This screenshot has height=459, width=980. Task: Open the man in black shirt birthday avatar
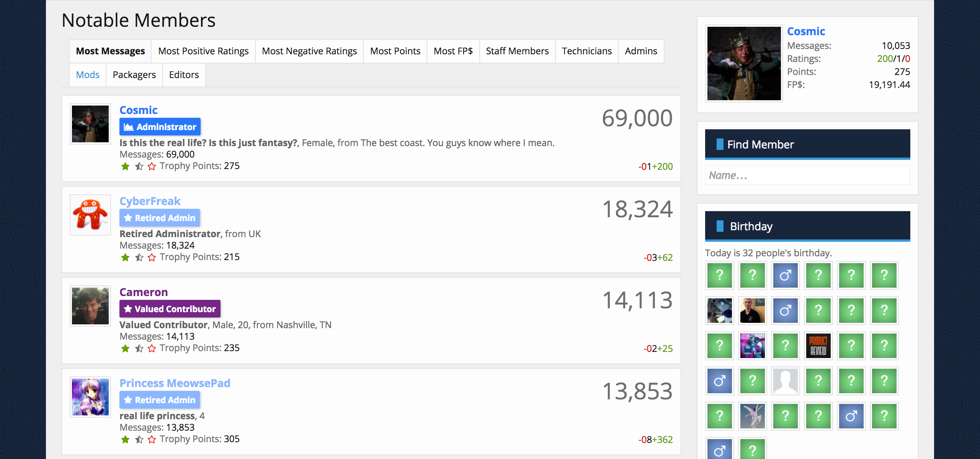[x=753, y=311]
